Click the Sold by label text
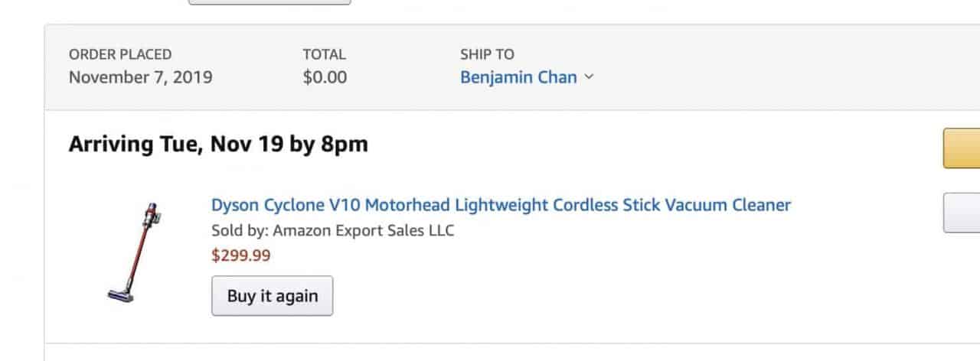The height and width of the screenshot is (361, 980). coord(240,230)
